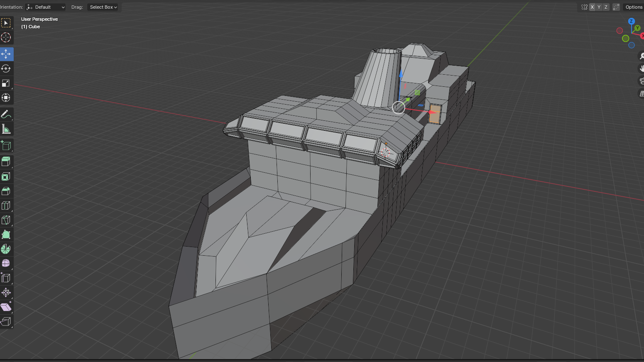This screenshot has height=362, width=644.
Task: Choose the Shear tool
Action: tap(6, 307)
